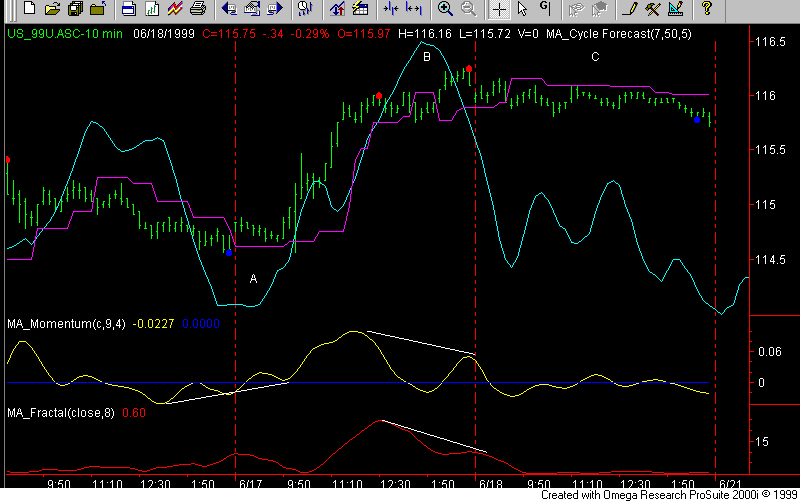Select the arrow pointer tool
Image resolution: width=800 pixels, height=501 pixels.
tap(523, 10)
